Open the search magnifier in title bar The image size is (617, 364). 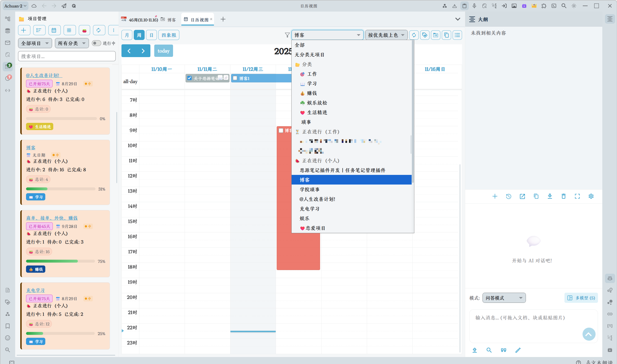pos(564,6)
